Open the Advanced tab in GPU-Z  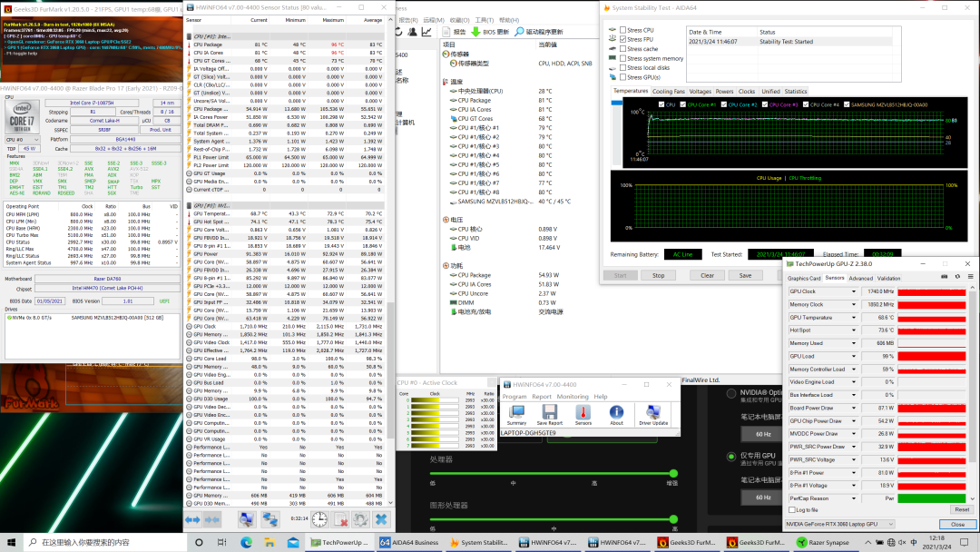pyautogui.click(x=860, y=278)
